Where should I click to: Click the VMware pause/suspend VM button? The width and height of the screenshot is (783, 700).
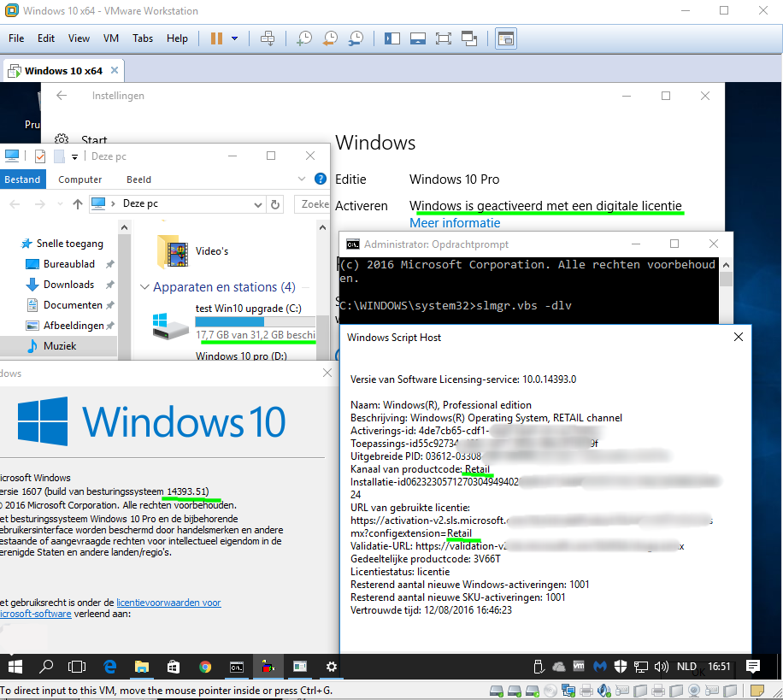[x=215, y=38]
